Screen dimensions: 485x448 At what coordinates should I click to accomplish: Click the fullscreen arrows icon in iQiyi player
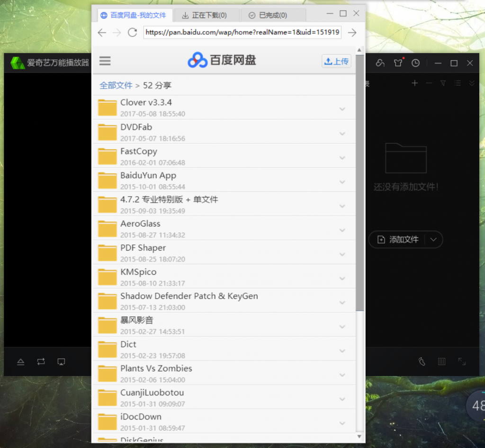[462, 361]
